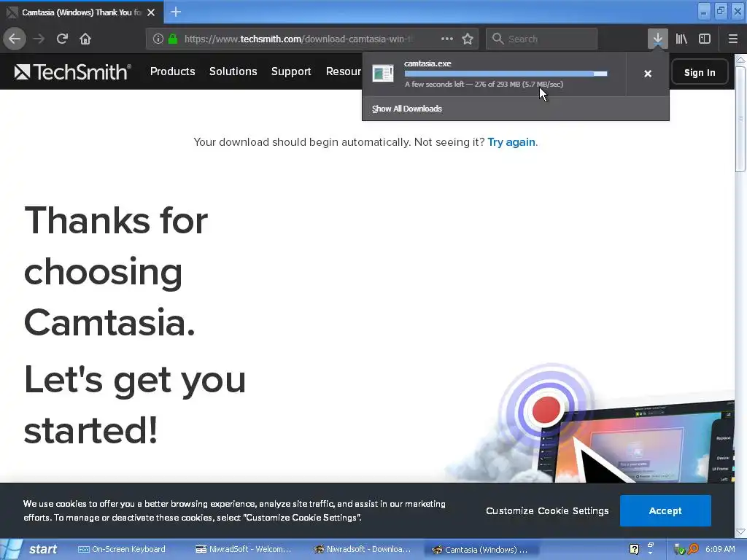Viewport: 747px width, 560px height.
Task: Click the browser Back arrow button
Action: [x=15, y=39]
